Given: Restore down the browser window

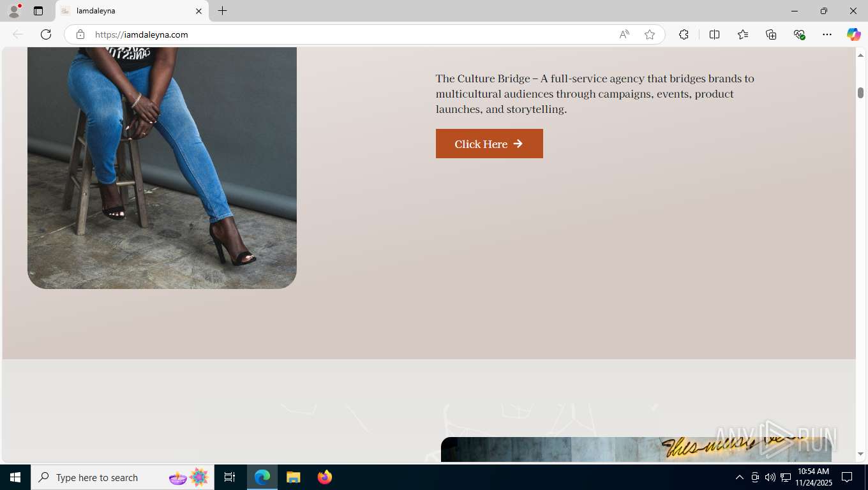Looking at the screenshot, I should (823, 11).
